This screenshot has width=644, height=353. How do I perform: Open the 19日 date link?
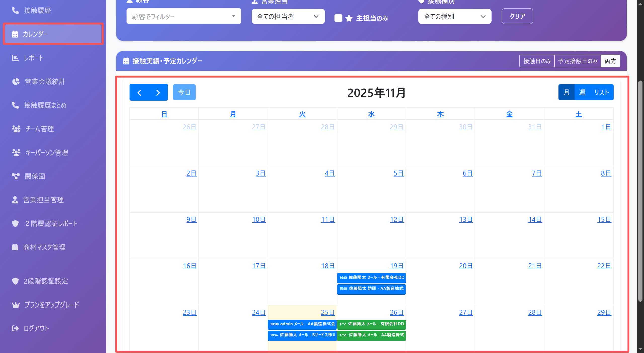(x=397, y=266)
